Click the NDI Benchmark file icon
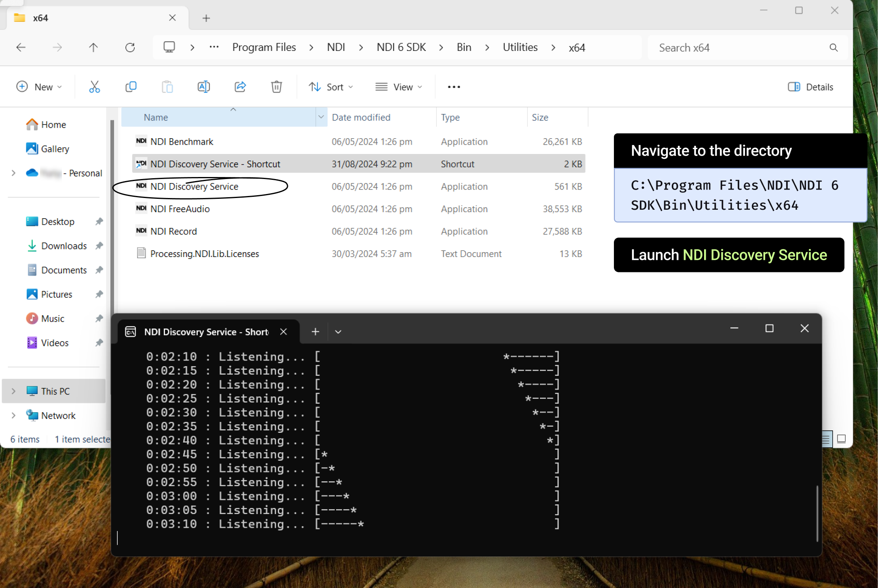The image size is (878, 588). point(141,141)
